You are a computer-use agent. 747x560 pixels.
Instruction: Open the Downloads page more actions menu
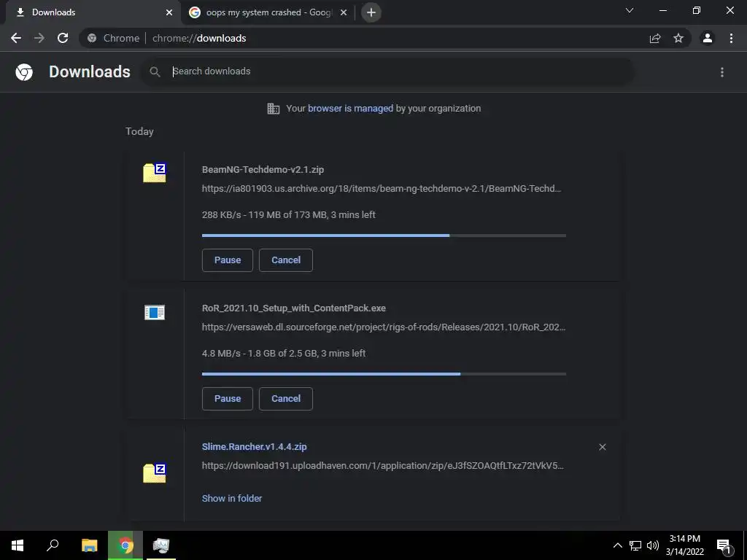coord(722,72)
